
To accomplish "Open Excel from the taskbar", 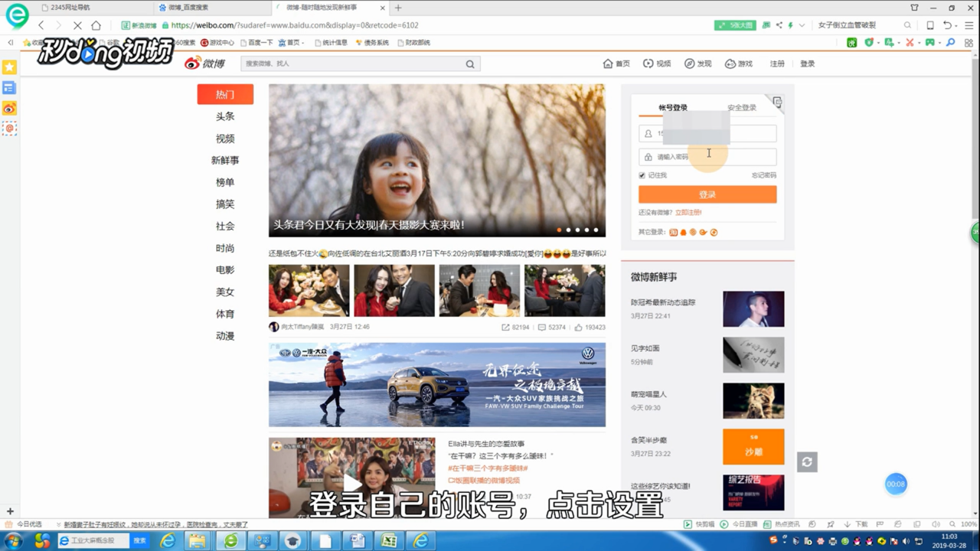I will 389,541.
